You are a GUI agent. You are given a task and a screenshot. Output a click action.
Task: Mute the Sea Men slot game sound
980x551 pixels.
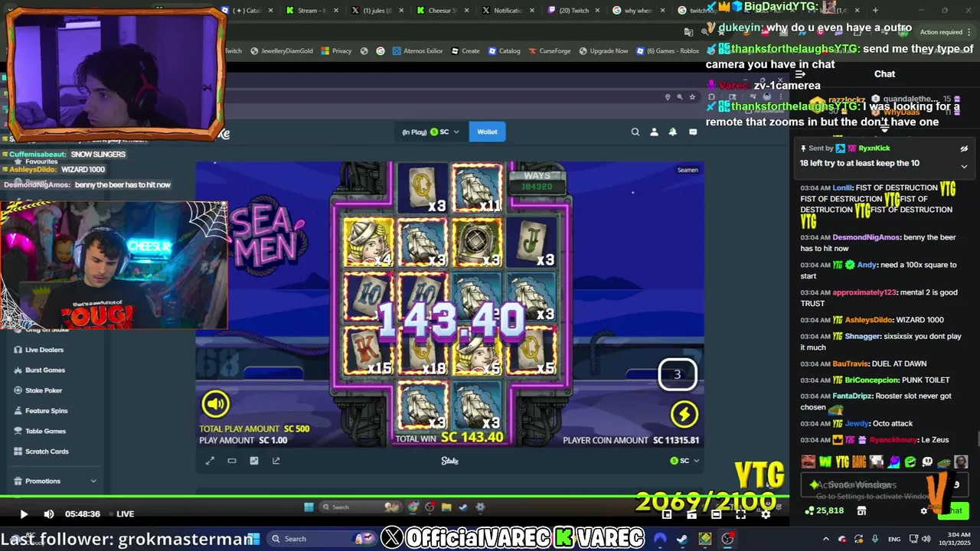215,403
